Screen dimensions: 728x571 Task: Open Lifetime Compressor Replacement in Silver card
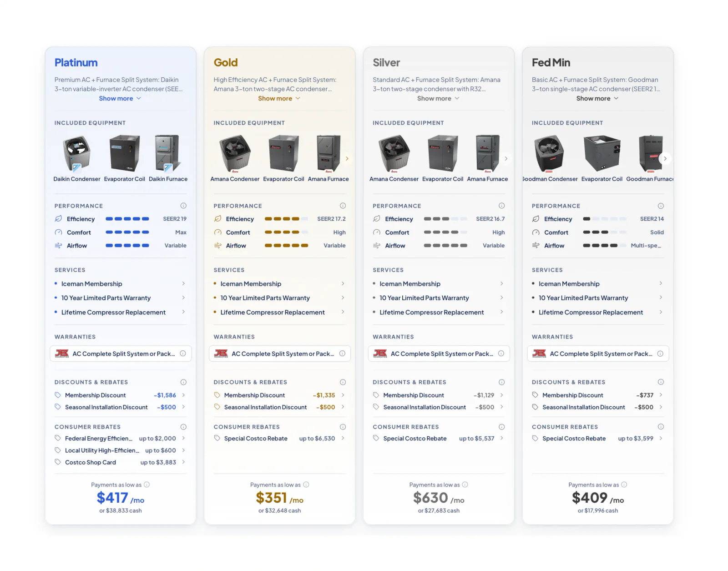439,312
